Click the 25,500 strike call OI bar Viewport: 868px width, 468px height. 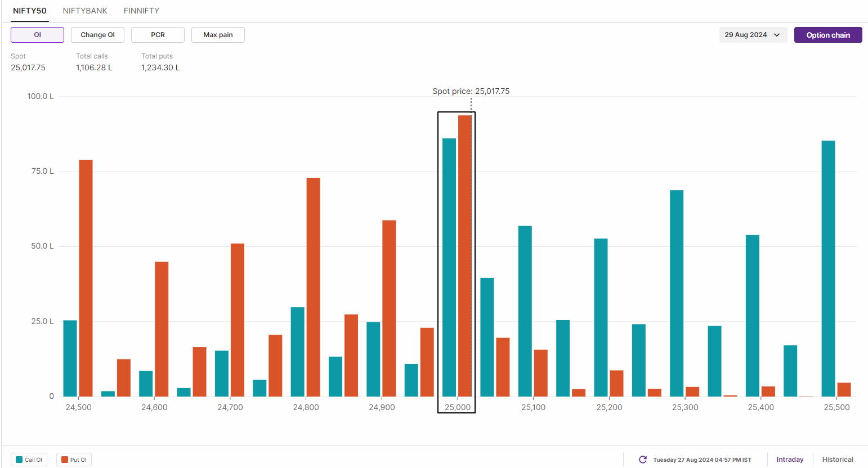pyautogui.click(x=828, y=268)
